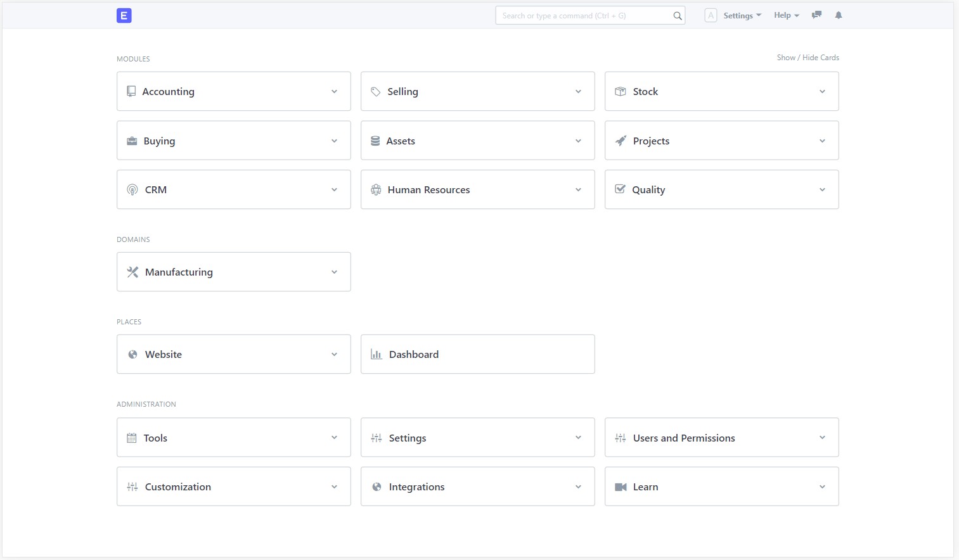The height and width of the screenshot is (560, 959).
Task: Click the user avatar icon
Action: click(x=711, y=16)
